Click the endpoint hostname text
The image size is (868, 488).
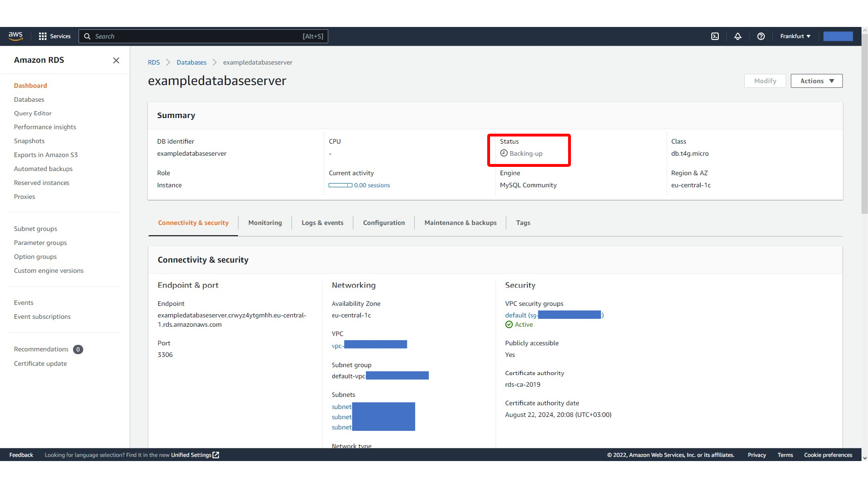tap(232, 320)
